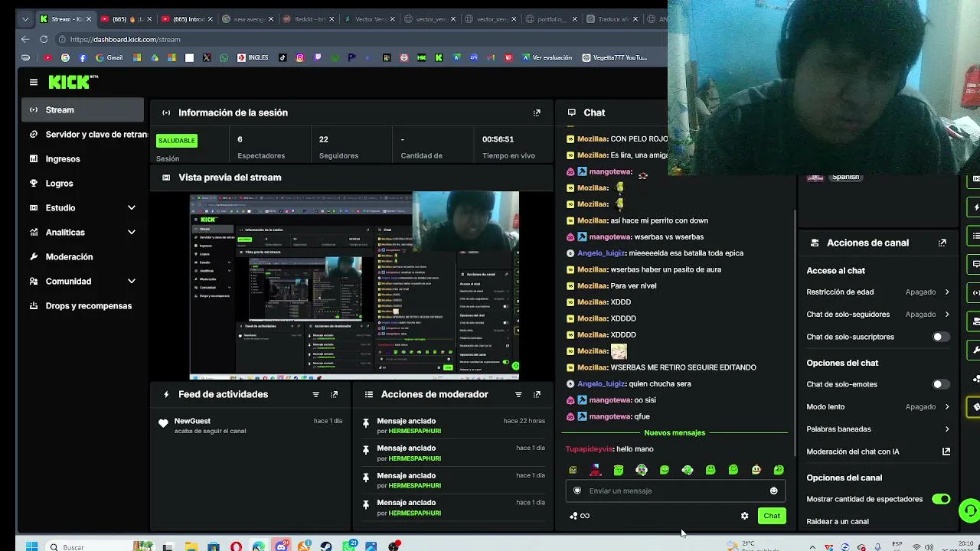This screenshot has width=980, height=551.
Task: Open the WhatsApp bookmark
Action: (224, 57)
